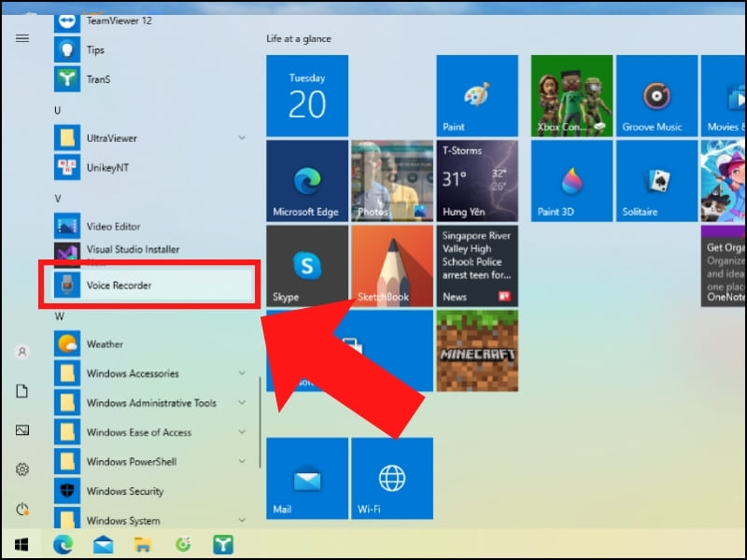The image size is (747, 560).
Task: Expand the Windows Accessories chevron
Action: [x=242, y=373]
